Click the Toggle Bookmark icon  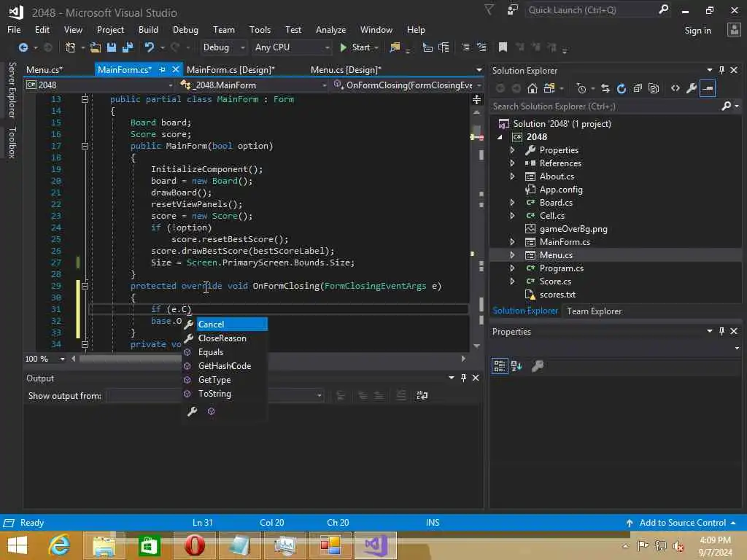[503, 47]
